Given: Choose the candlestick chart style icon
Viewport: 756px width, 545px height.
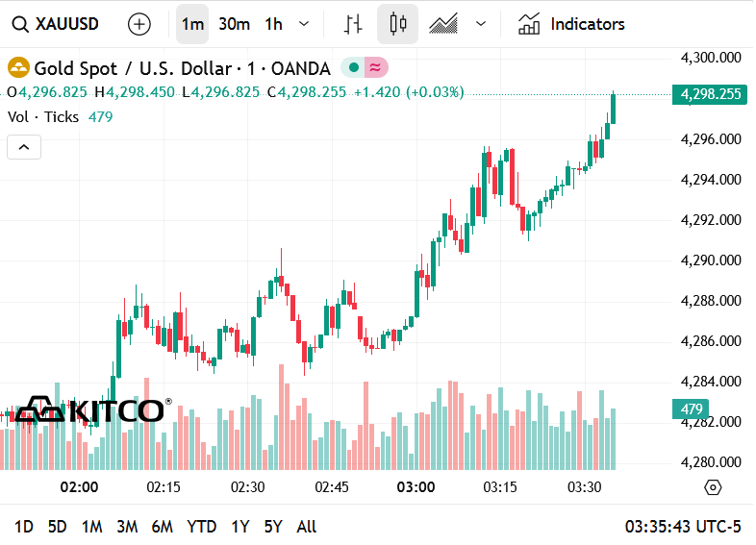Looking at the screenshot, I should (398, 24).
